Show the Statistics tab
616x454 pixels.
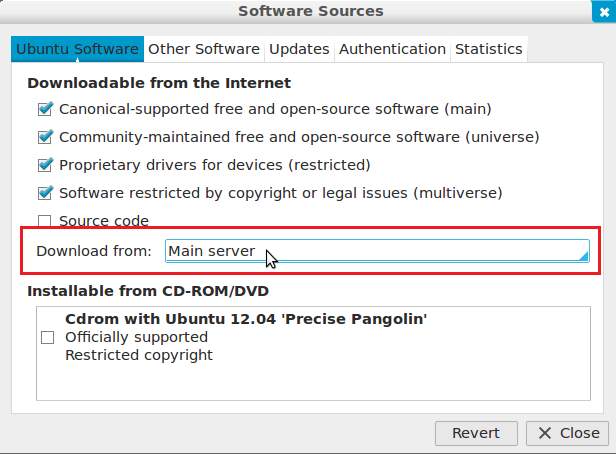coord(488,49)
